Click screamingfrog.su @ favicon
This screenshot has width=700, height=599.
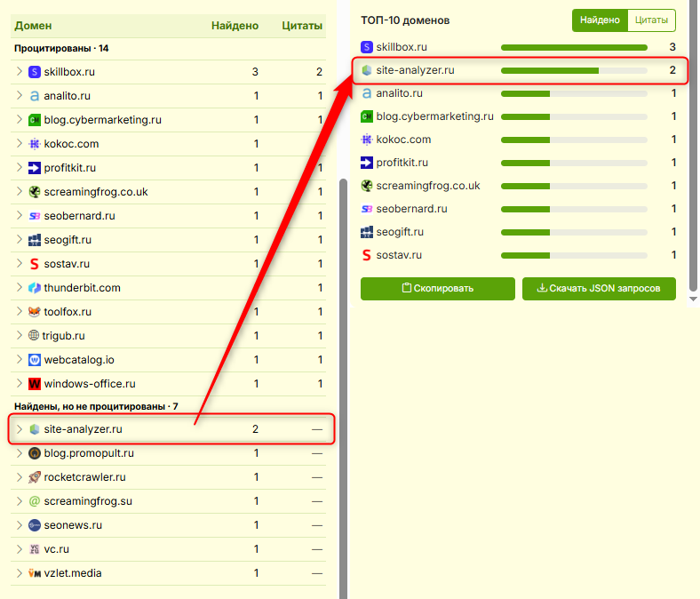pos(35,501)
